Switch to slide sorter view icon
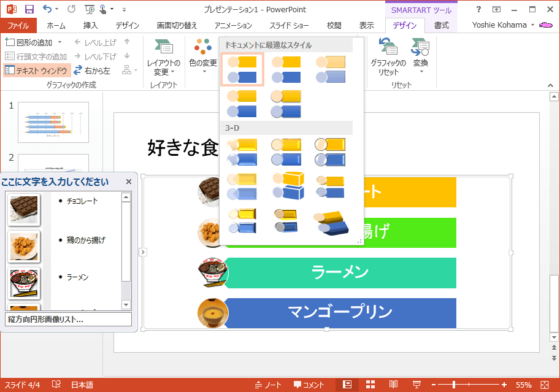Screen dimensions: 560x392 pyautogui.click(x=370, y=385)
